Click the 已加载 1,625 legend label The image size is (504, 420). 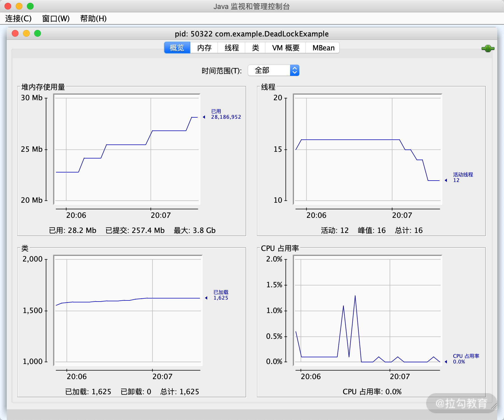[221, 295]
